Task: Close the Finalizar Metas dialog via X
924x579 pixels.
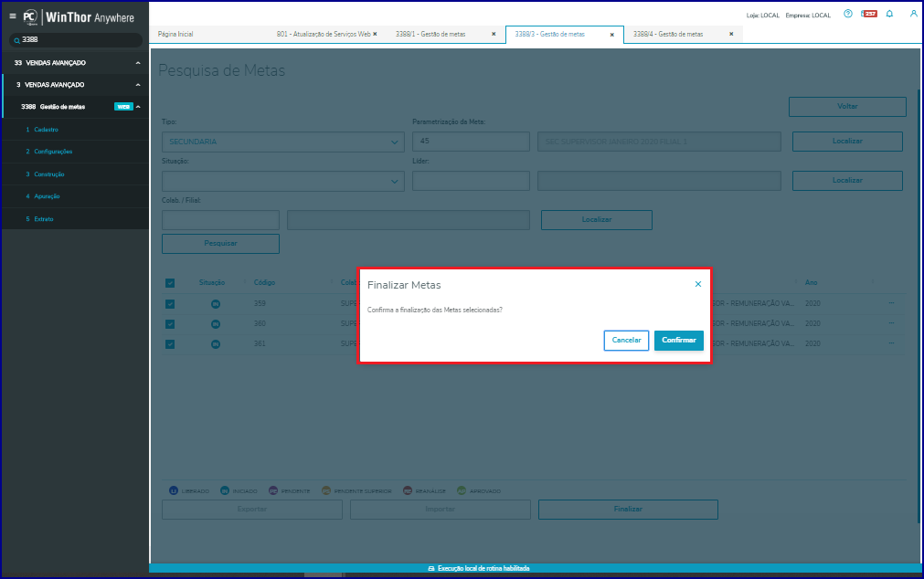Action: click(x=697, y=284)
